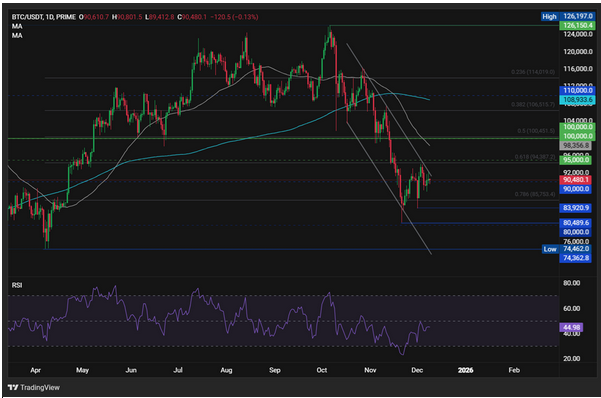The image size is (601, 398).
Task: Click the 76,000.0 axis price
Action: pos(576,241)
